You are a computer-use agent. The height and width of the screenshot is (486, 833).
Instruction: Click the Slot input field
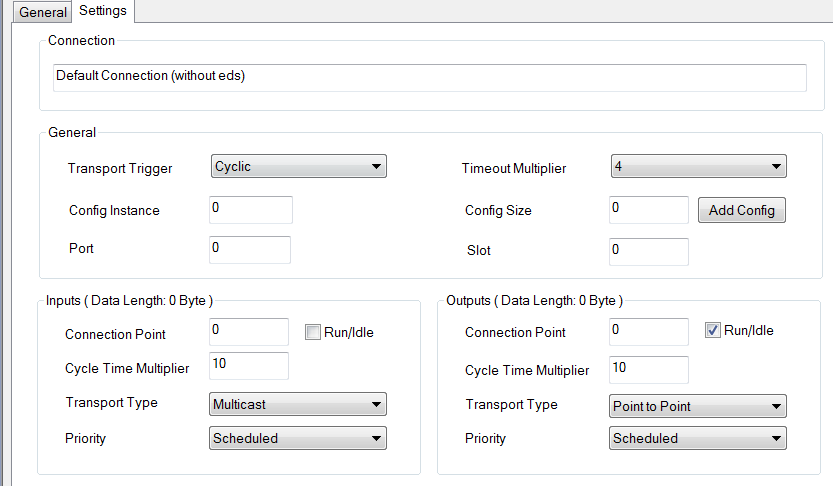point(649,252)
